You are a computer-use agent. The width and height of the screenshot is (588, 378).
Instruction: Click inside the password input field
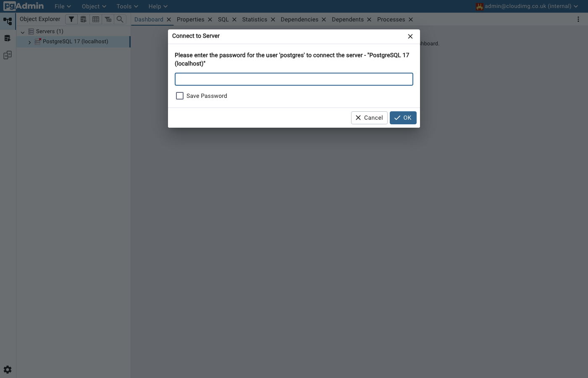coord(294,79)
